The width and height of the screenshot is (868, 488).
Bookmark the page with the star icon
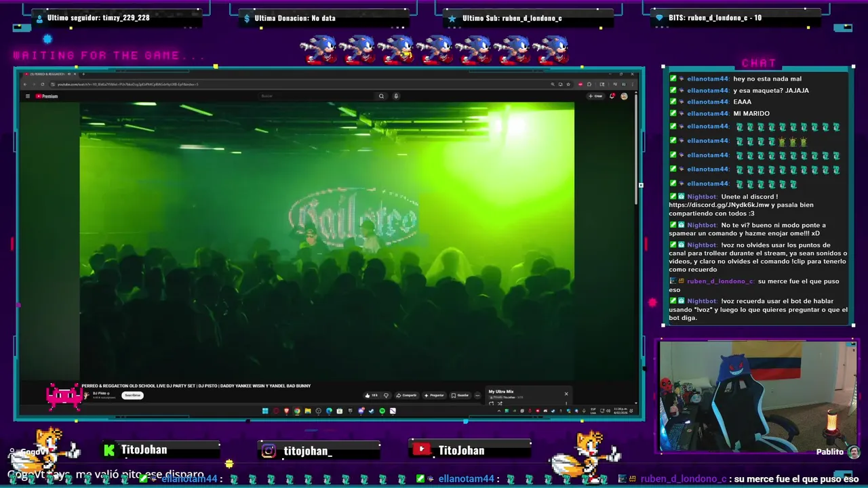[x=568, y=84]
